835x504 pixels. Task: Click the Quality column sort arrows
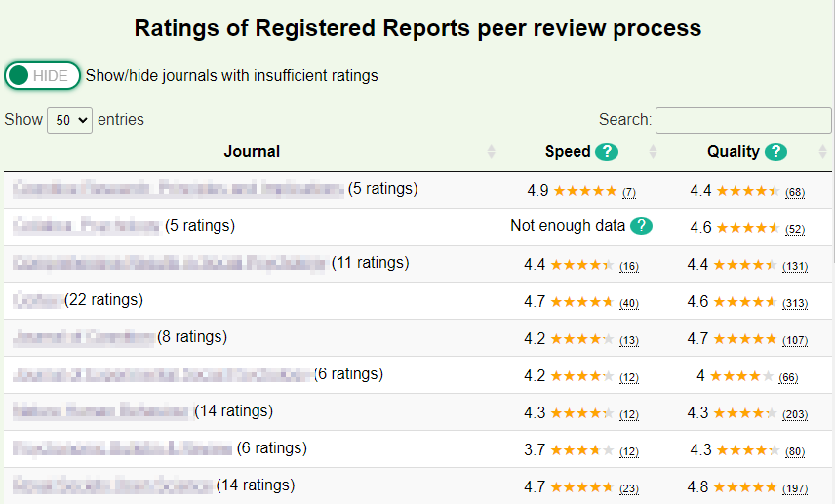[822, 152]
